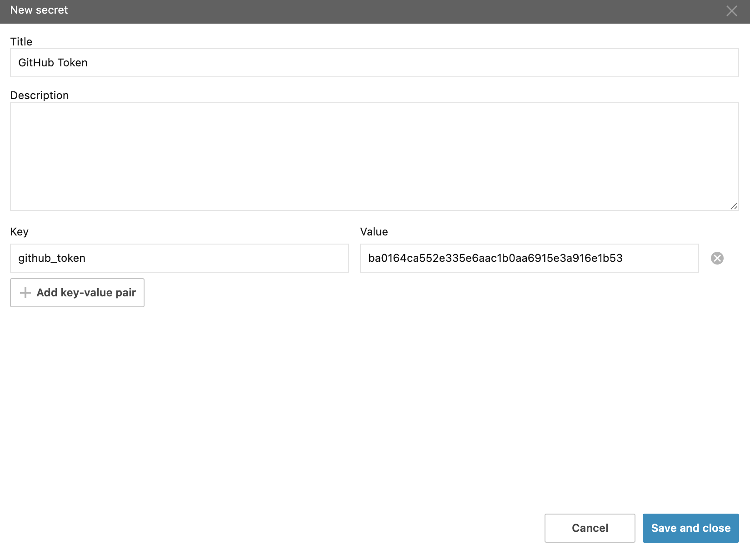This screenshot has width=750, height=560.
Task: Click the Key column label
Action: pos(20,232)
